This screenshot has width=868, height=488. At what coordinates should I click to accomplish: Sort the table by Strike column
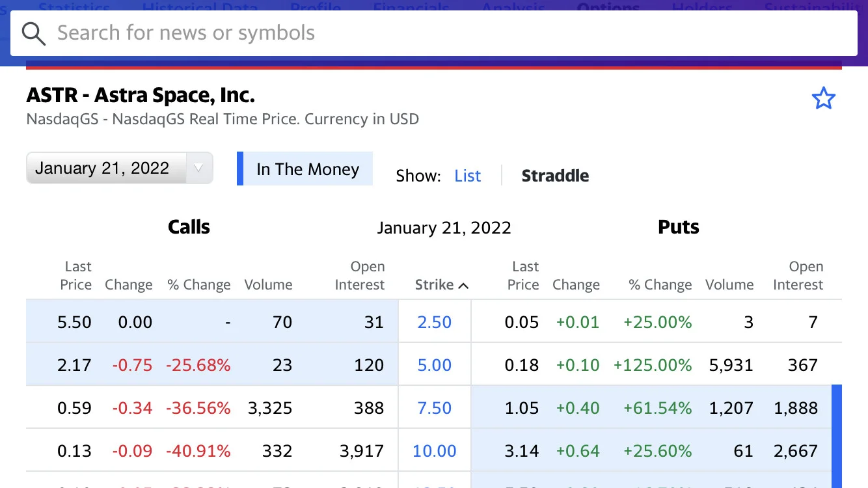(x=435, y=285)
